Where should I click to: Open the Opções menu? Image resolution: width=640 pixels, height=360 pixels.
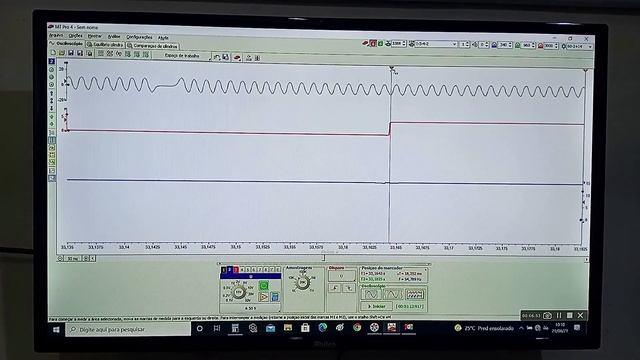click(76, 36)
